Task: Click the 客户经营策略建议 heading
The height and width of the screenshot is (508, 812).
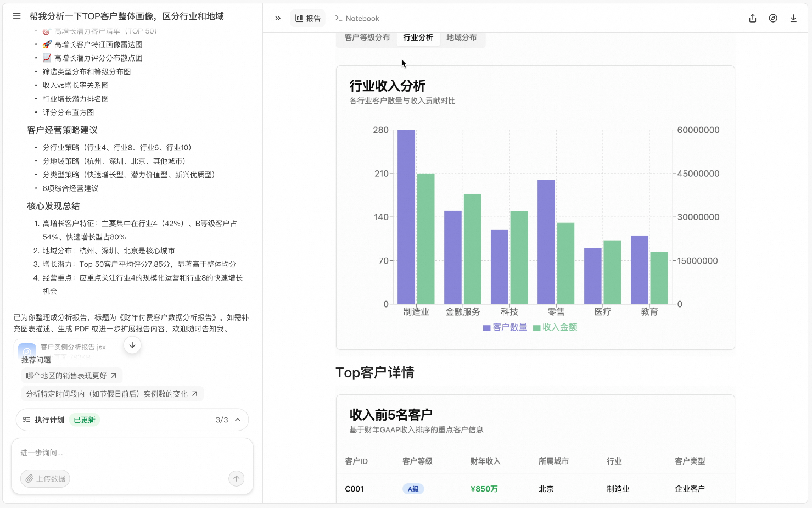Action: click(62, 130)
